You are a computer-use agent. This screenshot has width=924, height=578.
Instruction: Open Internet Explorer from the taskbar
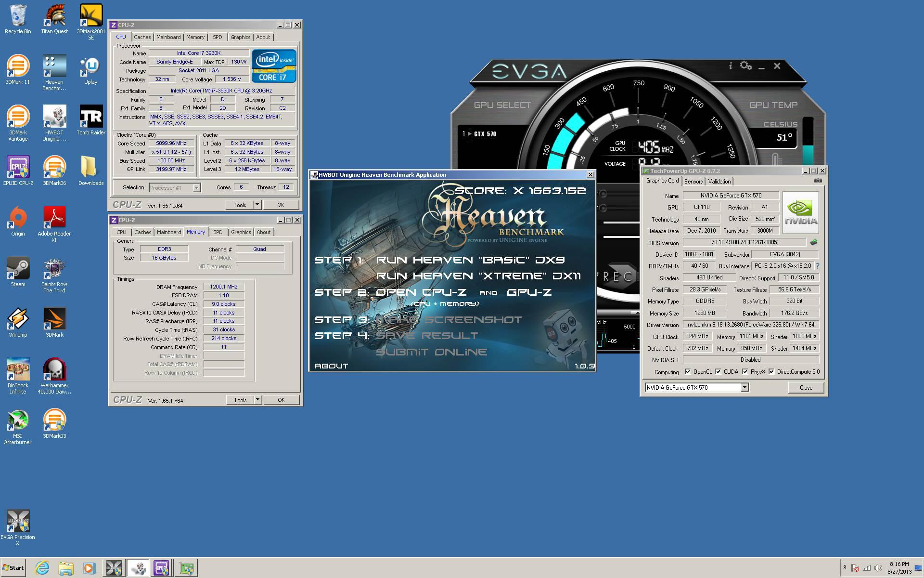point(42,568)
